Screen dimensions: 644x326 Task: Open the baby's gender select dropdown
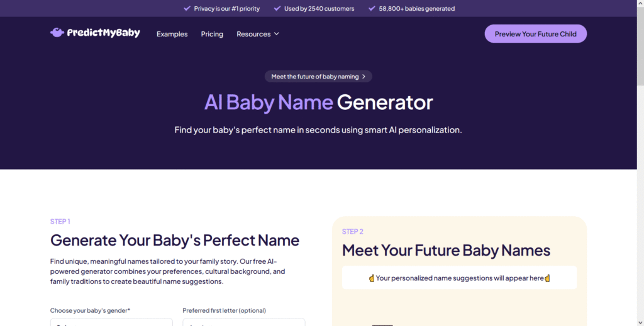click(111, 322)
